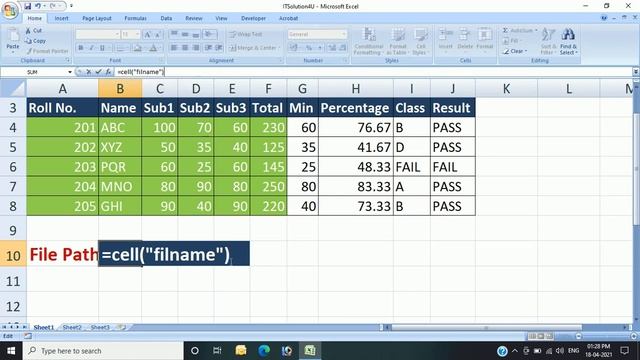Viewport: 640px width, 360px height.
Task: Set alignment to Align Text Left
Action: tap(174, 48)
